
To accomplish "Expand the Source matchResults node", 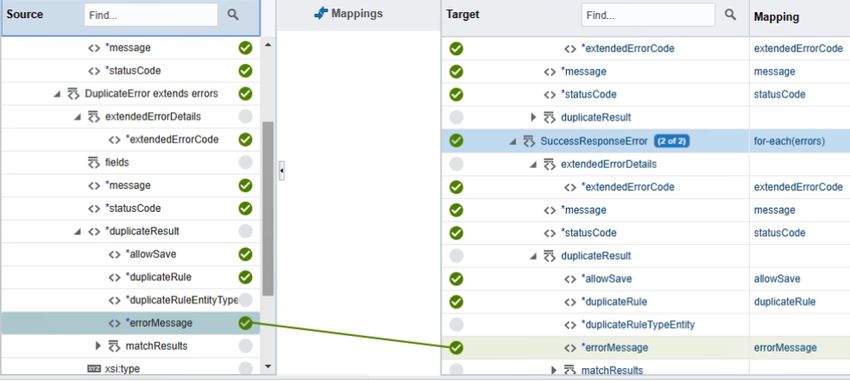I will coord(98,345).
